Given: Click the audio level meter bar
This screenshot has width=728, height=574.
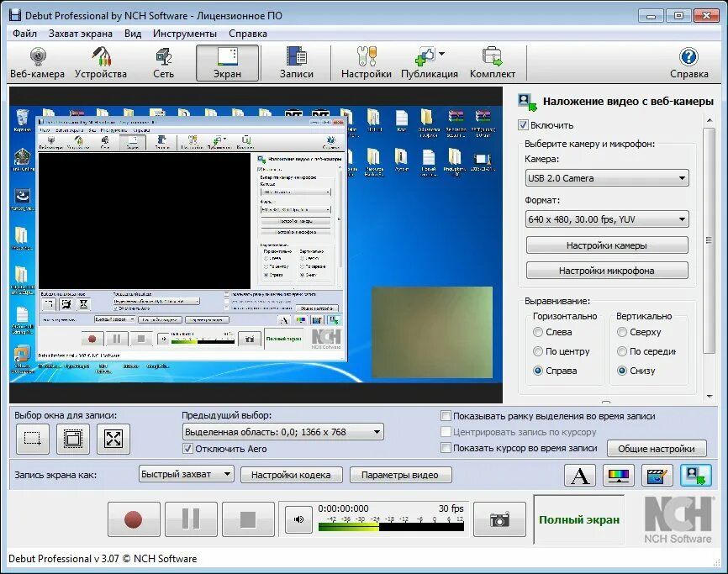Looking at the screenshot, I should coord(391,527).
